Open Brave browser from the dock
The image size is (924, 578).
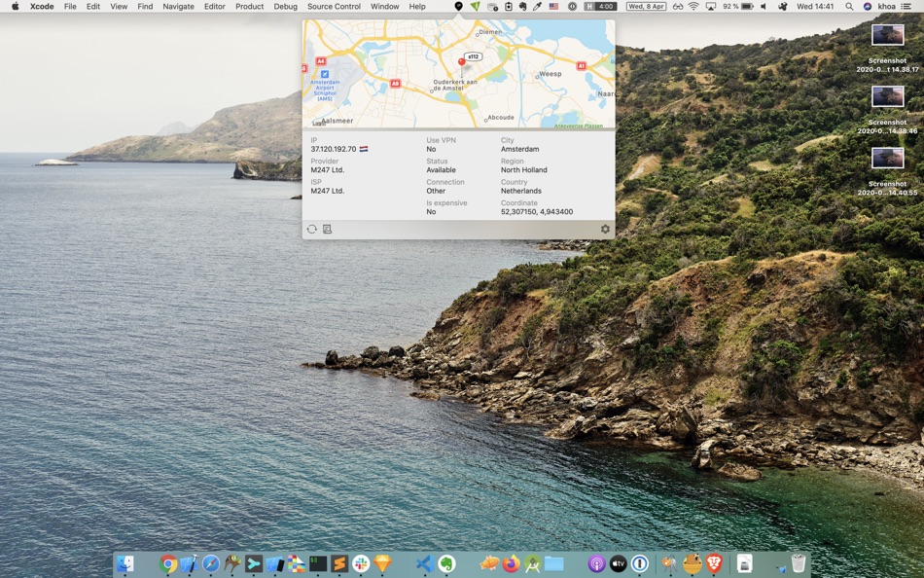[x=714, y=563]
